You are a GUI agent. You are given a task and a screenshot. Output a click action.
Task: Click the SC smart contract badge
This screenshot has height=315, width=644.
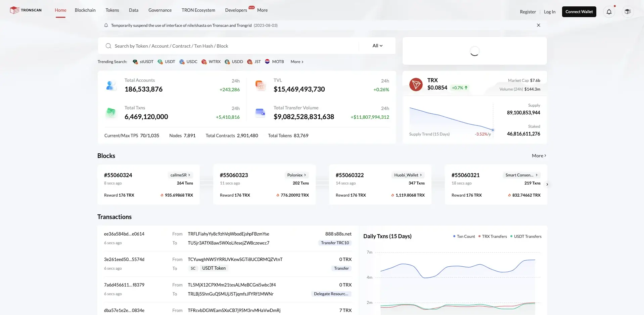pos(193,268)
